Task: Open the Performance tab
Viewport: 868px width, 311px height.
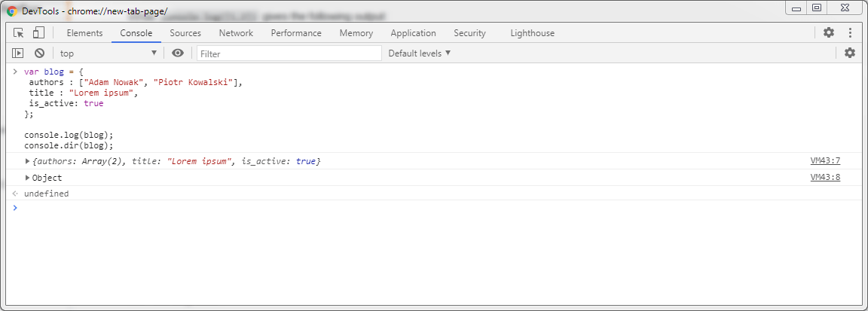Action: click(296, 33)
